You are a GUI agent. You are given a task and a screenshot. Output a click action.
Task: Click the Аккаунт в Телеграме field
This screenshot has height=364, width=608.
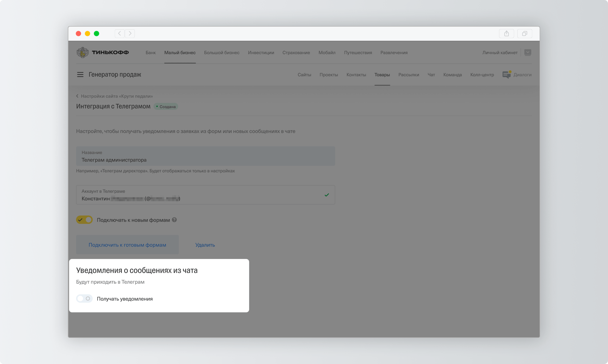tap(205, 195)
